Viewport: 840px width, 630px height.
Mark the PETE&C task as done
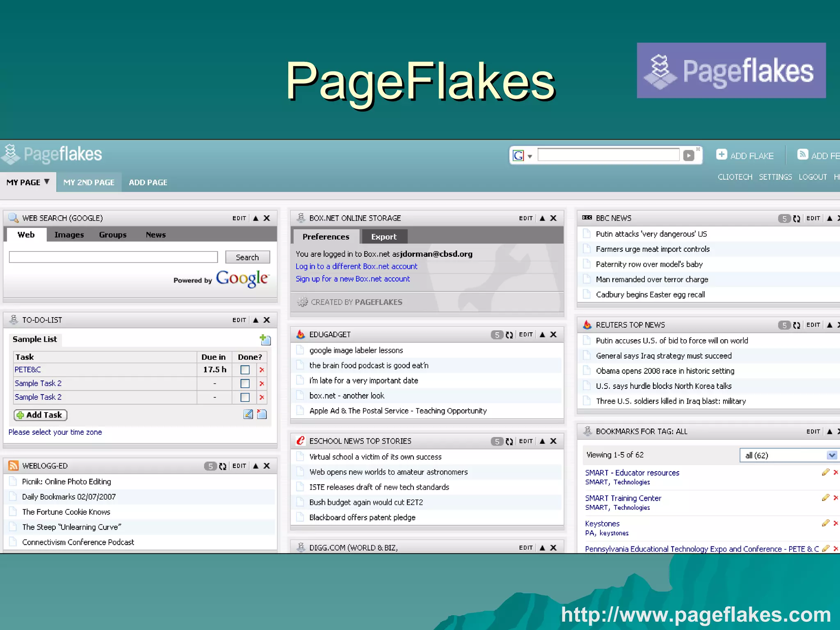tap(245, 370)
